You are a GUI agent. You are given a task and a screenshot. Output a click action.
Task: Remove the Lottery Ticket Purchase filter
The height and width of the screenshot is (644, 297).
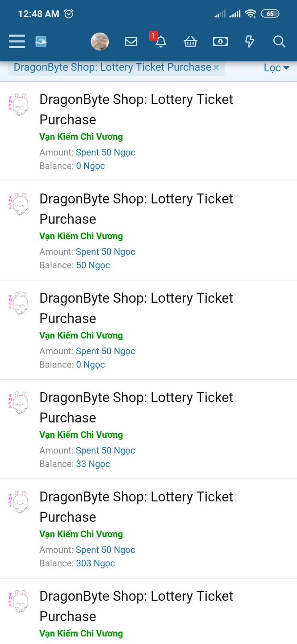click(216, 68)
